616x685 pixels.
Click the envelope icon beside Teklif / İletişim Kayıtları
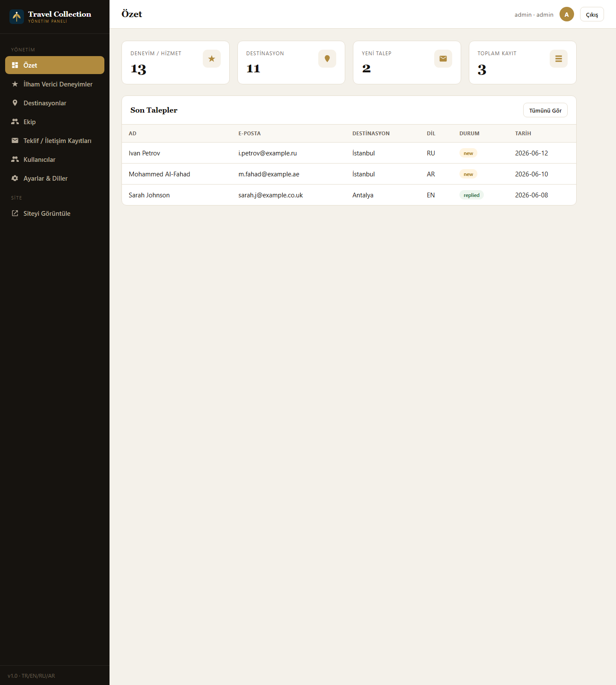15,140
